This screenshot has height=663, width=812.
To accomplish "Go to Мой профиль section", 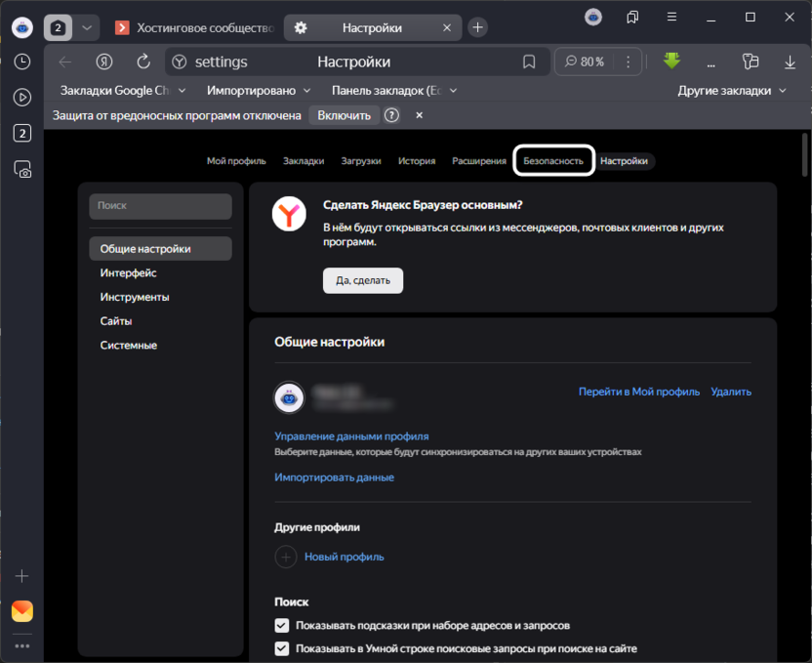I will pyautogui.click(x=236, y=161).
